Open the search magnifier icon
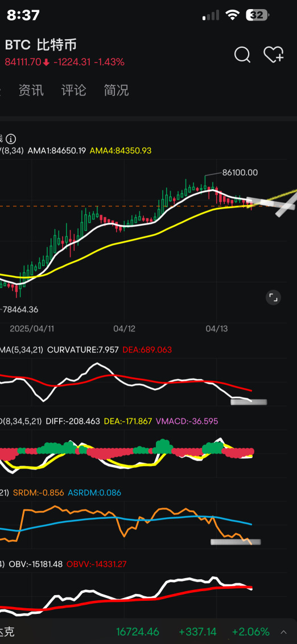 point(242,55)
